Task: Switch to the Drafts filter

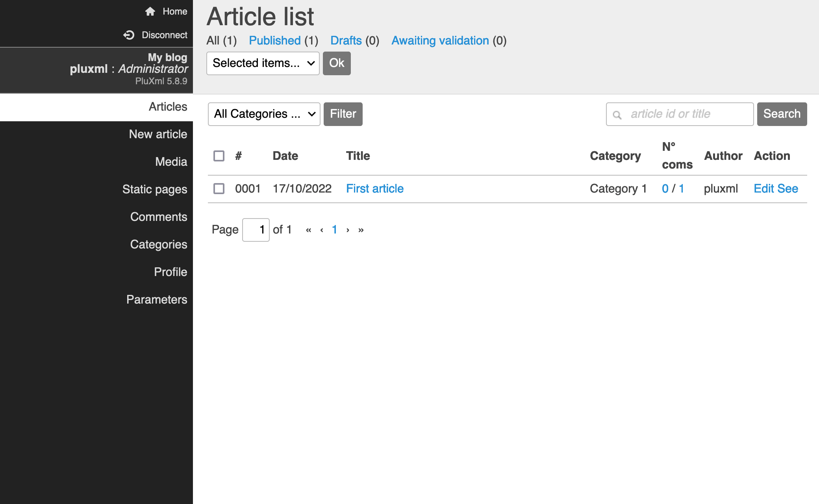Action: click(x=346, y=41)
